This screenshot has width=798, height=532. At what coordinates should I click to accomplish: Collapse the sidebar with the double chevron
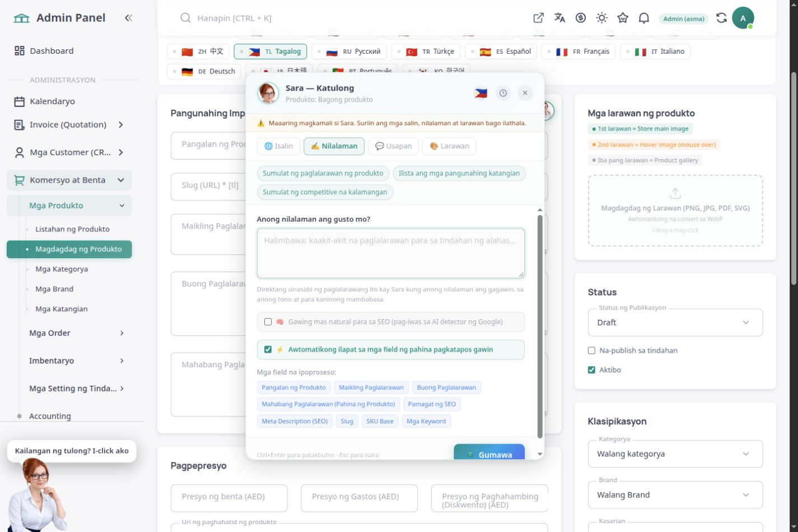click(x=128, y=18)
